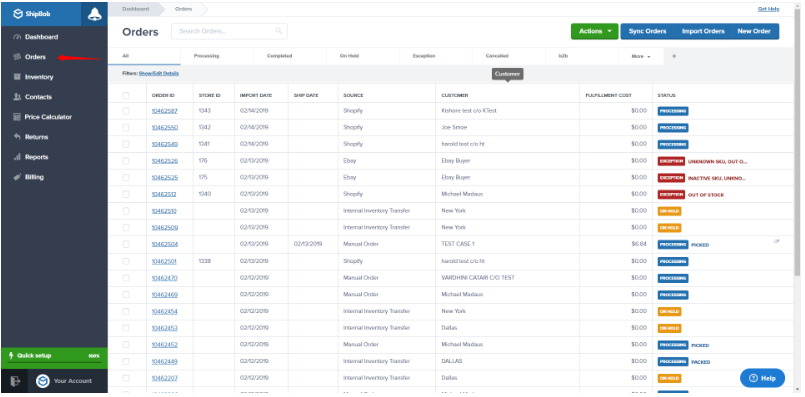Sort by Order ID column header
805x397 pixels.
(163, 96)
